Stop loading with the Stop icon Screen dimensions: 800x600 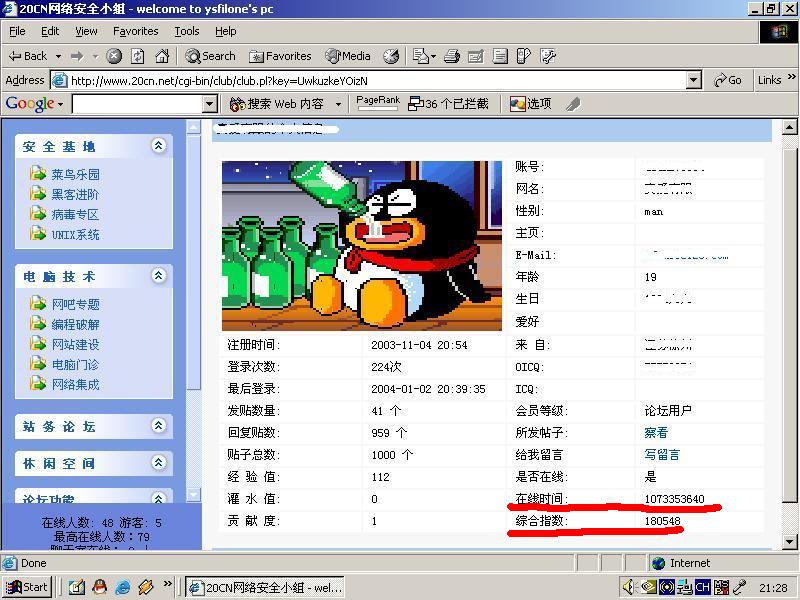pyautogui.click(x=114, y=56)
